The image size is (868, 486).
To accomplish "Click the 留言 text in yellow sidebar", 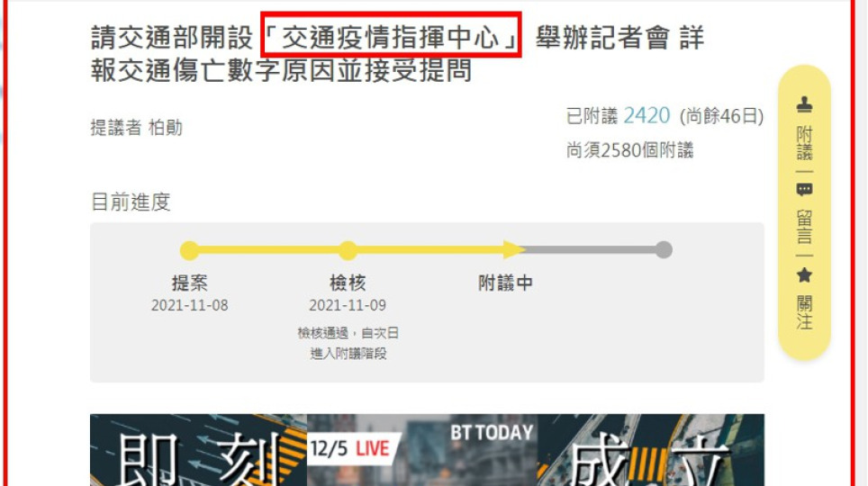I will pos(804,227).
